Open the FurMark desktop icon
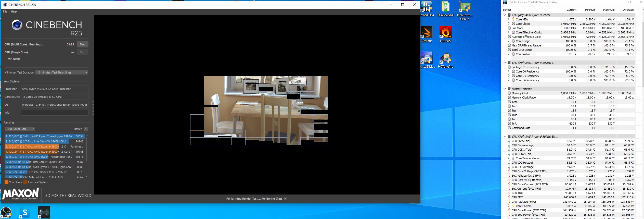644x219 pixels. [445, 34]
